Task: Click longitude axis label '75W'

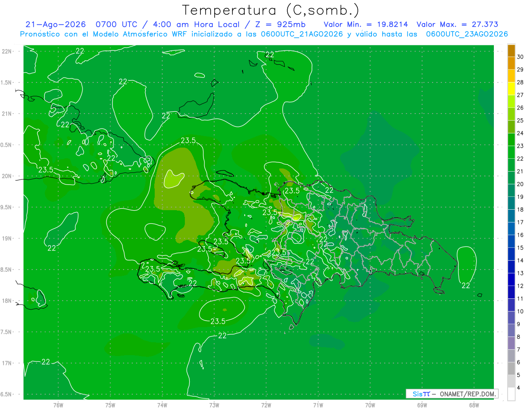Action: (110, 405)
